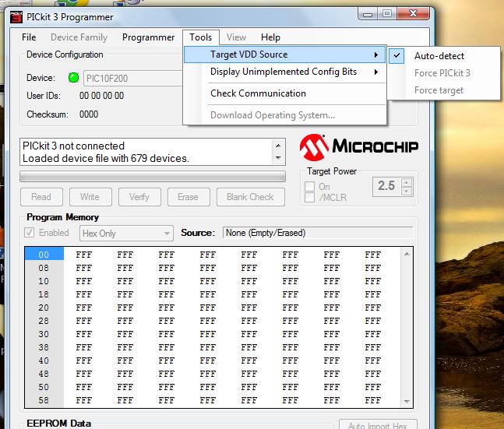Choose Force PICkit 3 VDD option
504x429 pixels.
(444, 73)
